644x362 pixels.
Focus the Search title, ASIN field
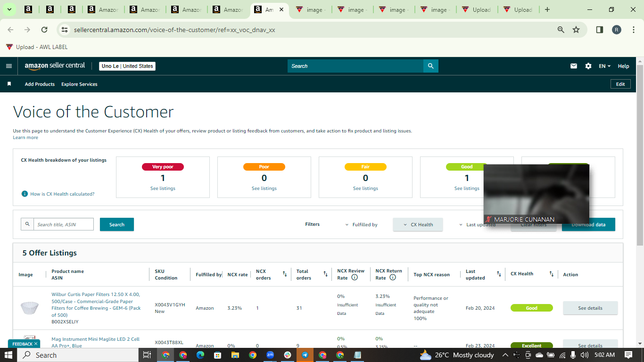click(64, 224)
